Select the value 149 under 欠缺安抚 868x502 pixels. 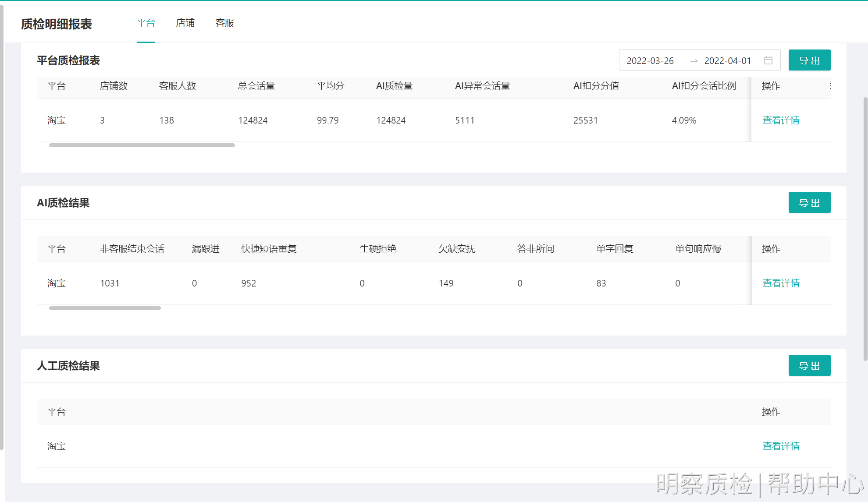(446, 283)
